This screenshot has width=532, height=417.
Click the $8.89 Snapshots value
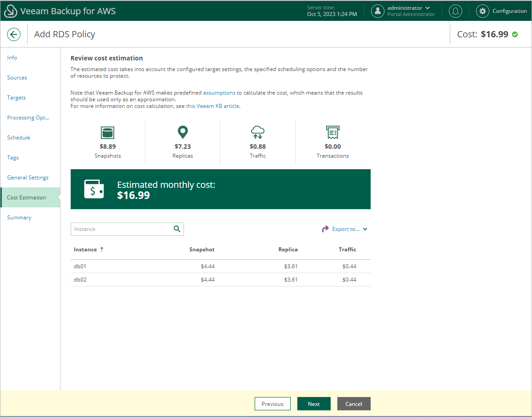pyautogui.click(x=108, y=147)
